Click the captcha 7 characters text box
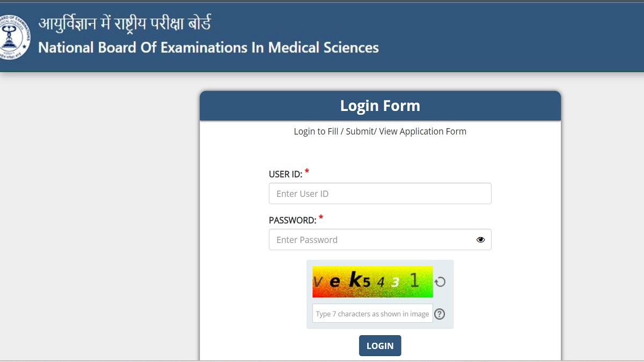This screenshot has width=644, height=362. (372, 314)
